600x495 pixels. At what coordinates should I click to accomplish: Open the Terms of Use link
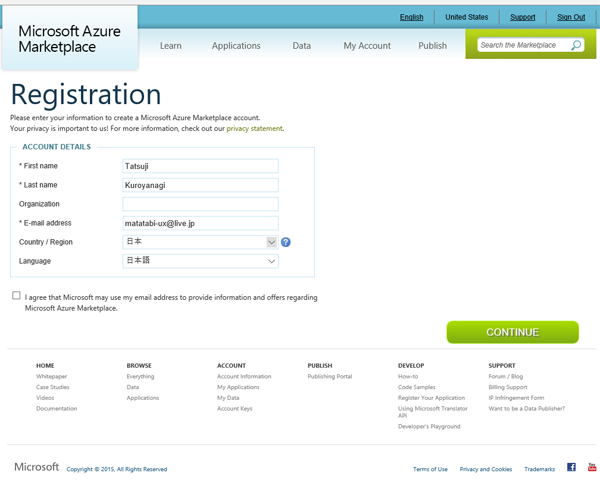click(430, 469)
